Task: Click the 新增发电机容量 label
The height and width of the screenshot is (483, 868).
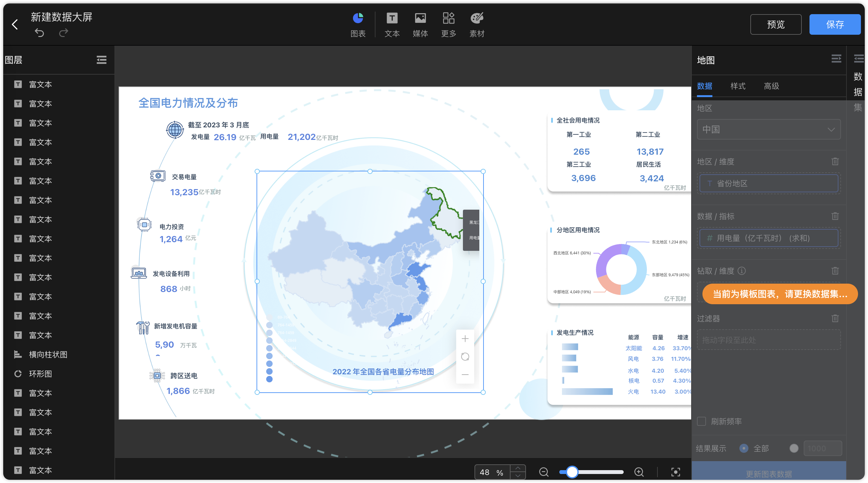Action: [x=176, y=326]
